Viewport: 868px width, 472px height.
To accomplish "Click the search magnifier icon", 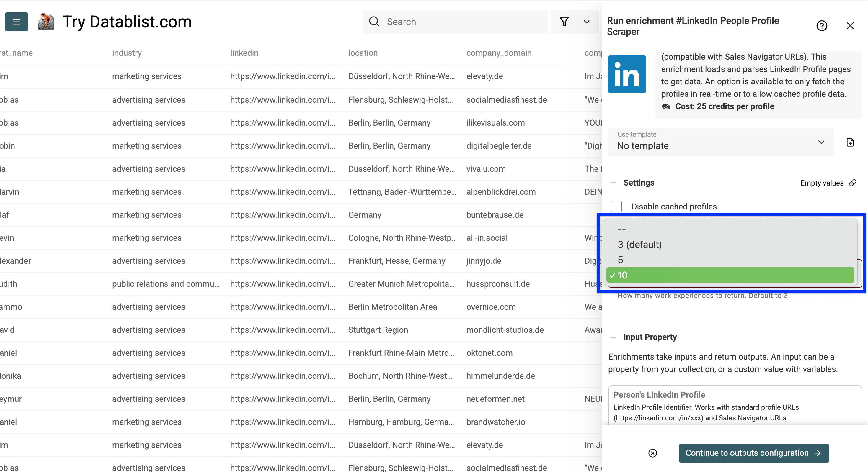I will click(374, 21).
